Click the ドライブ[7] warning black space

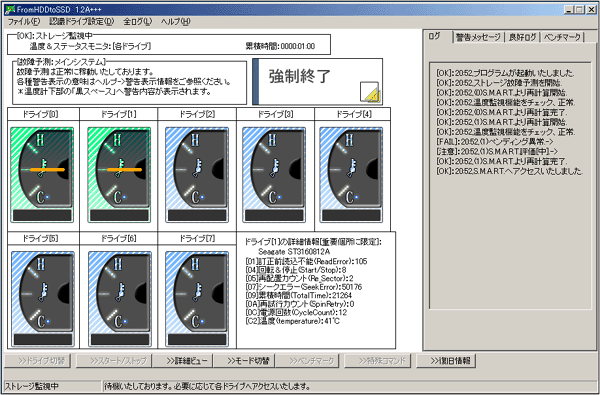point(197,340)
